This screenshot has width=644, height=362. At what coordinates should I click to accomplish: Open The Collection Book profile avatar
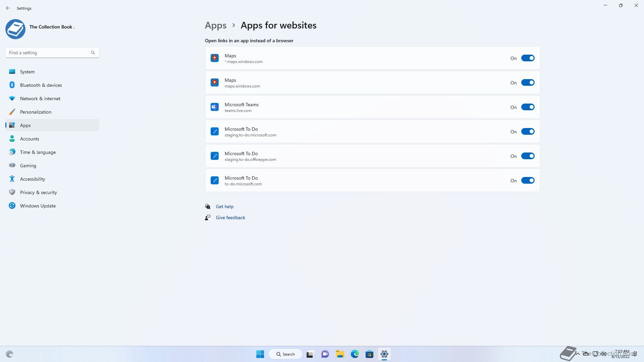click(x=15, y=29)
